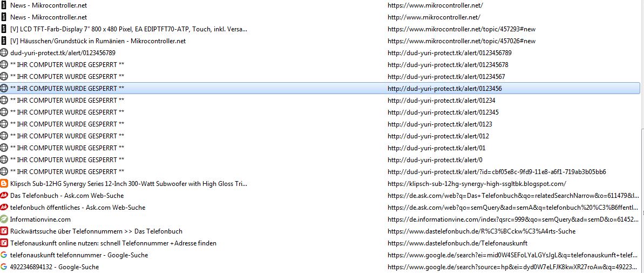Click the URL ending in alert/012345
This screenshot has width=644, height=273.
point(443,112)
